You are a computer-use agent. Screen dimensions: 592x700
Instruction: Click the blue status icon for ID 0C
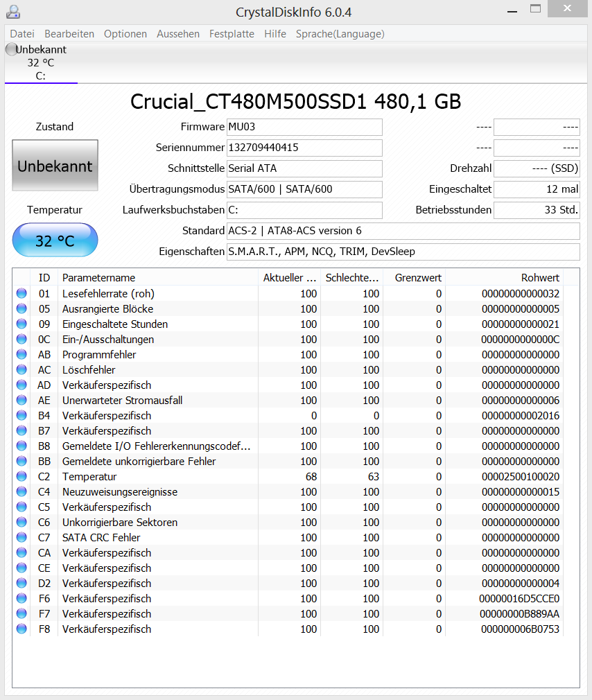[x=21, y=339]
